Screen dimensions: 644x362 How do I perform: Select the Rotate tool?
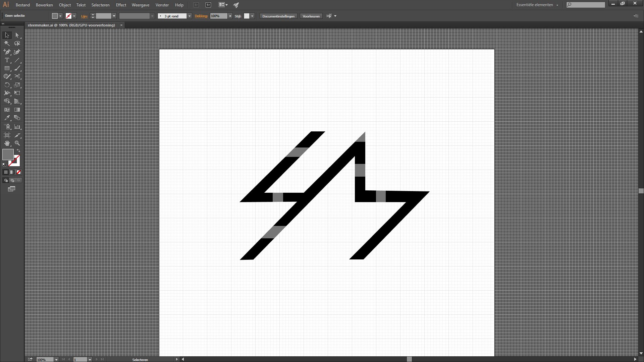(x=7, y=85)
